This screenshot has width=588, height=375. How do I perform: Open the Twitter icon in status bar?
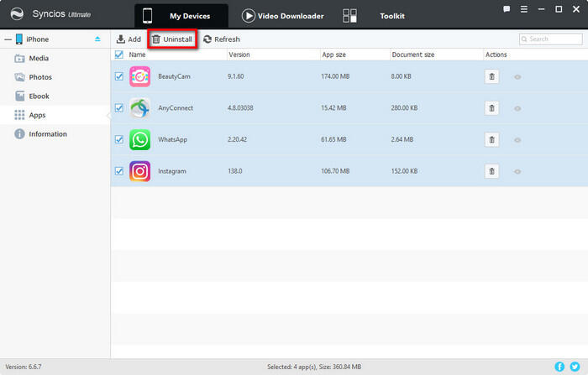pyautogui.click(x=575, y=367)
